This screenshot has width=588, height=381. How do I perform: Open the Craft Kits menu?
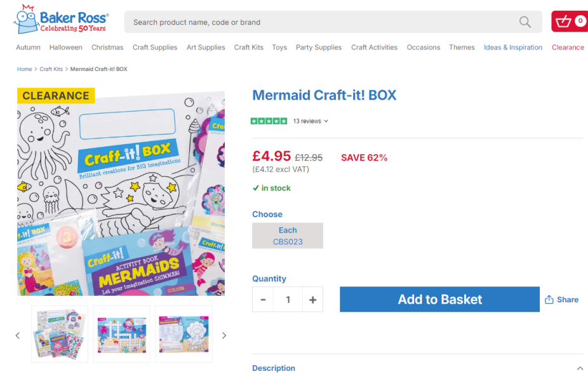(x=248, y=48)
